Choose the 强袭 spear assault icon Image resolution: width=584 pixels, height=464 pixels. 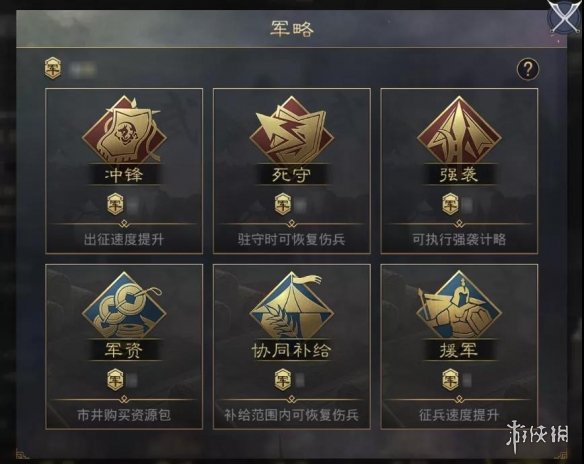459,130
